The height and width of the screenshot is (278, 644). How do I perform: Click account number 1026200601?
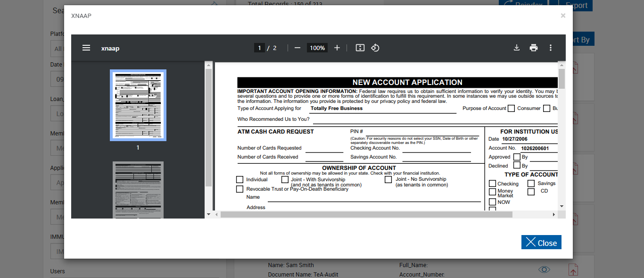pos(535,148)
